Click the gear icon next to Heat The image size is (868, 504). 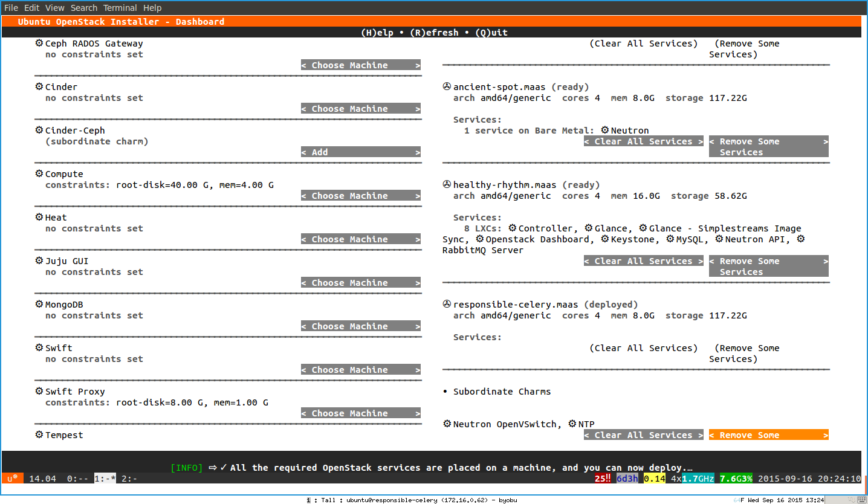point(39,218)
